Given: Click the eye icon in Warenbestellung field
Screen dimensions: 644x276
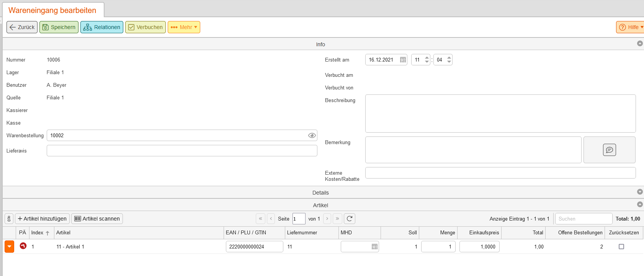Looking at the screenshot, I should point(312,135).
